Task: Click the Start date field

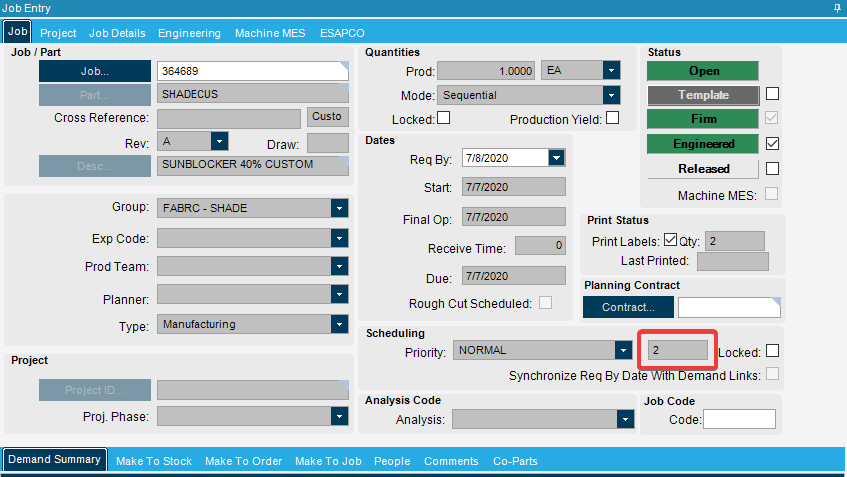Action: pyautogui.click(x=514, y=187)
